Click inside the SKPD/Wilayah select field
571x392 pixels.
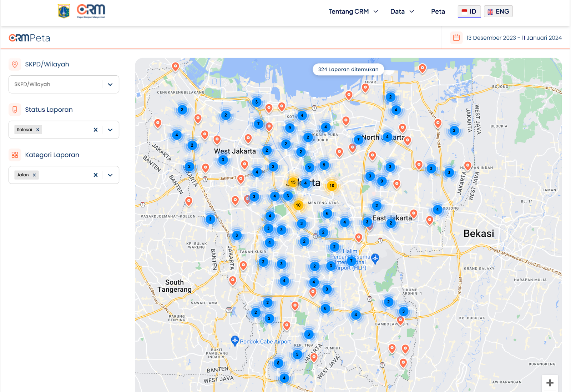[64, 84]
